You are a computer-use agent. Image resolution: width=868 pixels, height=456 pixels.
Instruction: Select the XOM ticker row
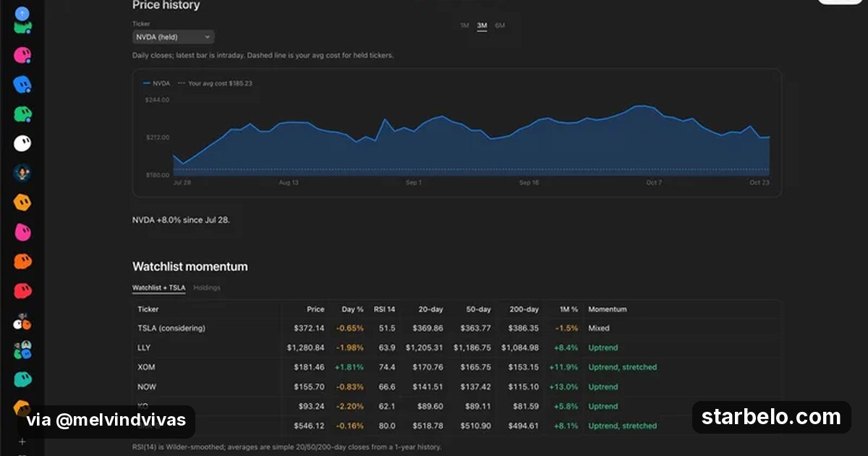[x=457, y=367]
